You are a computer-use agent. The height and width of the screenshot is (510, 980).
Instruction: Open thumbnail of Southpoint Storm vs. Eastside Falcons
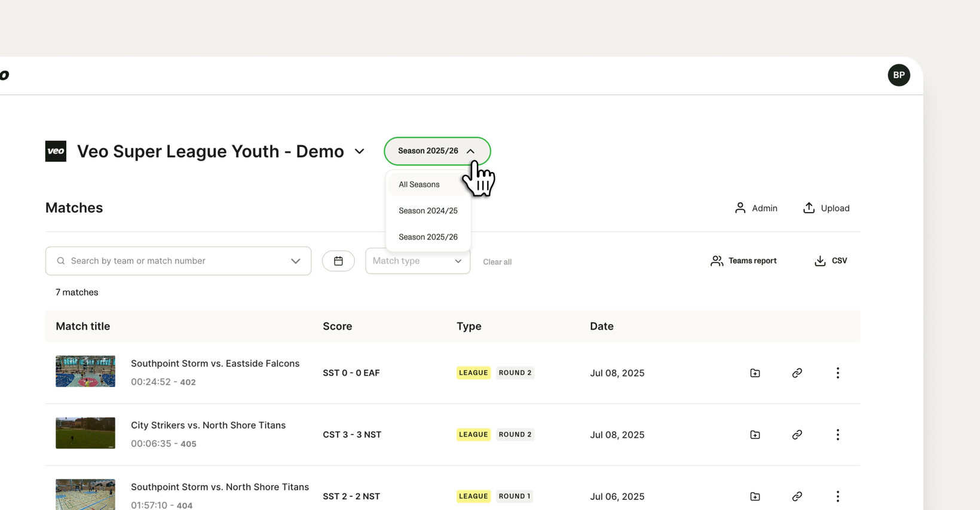pos(85,371)
